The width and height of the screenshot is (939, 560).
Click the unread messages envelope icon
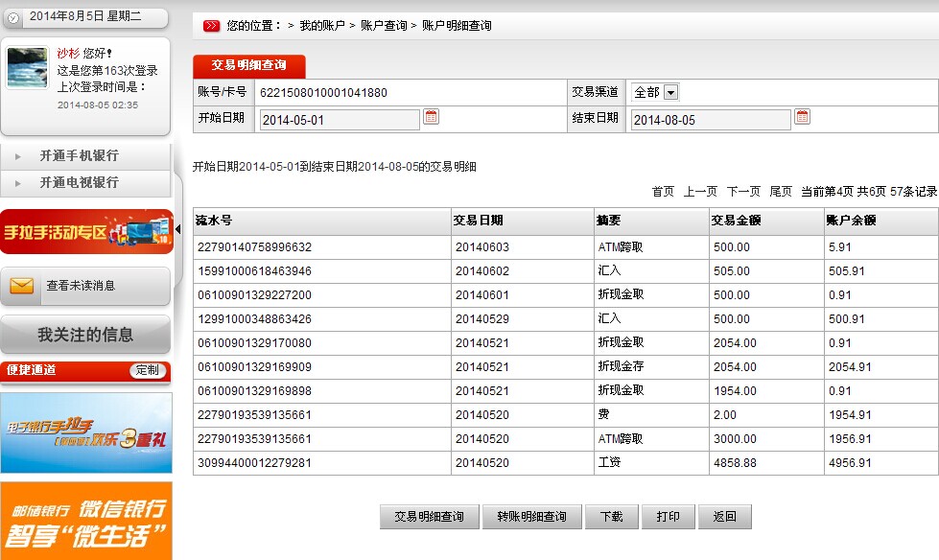pyautogui.click(x=21, y=285)
